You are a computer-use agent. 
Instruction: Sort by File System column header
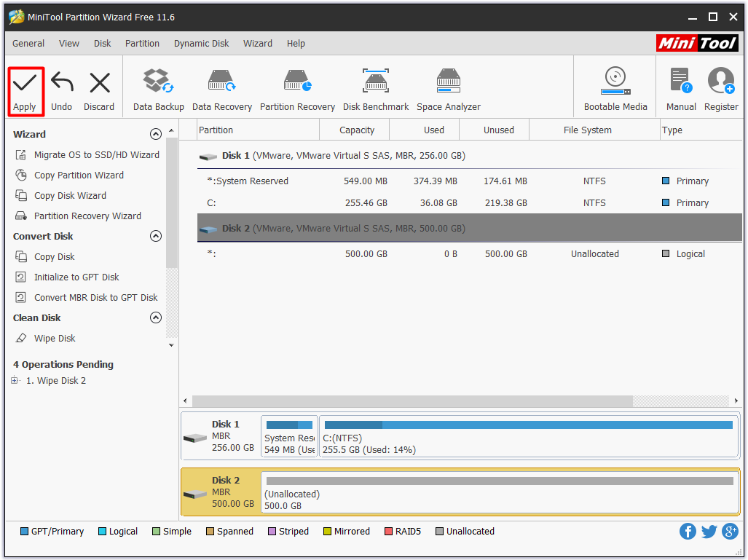pos(595,130)
